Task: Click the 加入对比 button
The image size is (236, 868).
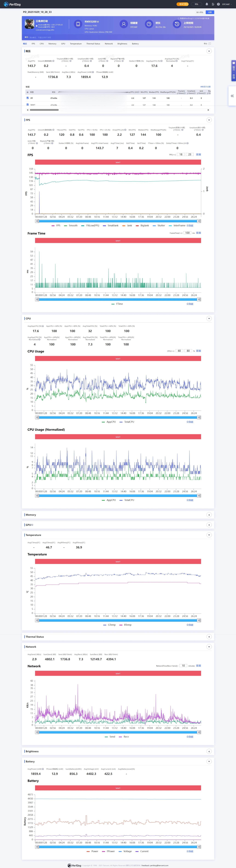Action: point(200,12)
